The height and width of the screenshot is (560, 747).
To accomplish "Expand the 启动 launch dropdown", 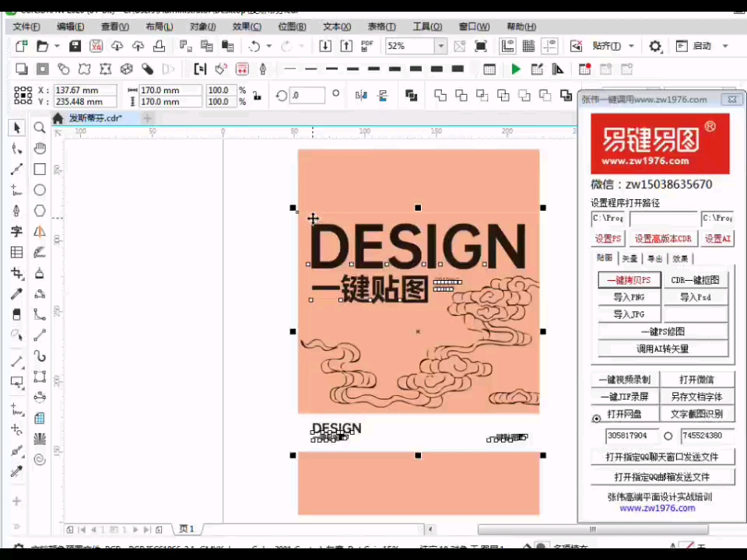I will pos(725,47).
